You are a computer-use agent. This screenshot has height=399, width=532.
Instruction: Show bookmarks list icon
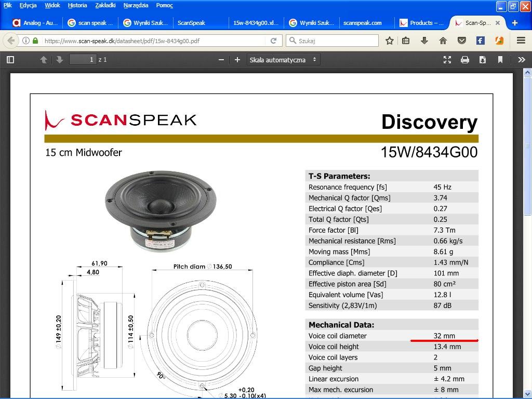pos(406,41)
